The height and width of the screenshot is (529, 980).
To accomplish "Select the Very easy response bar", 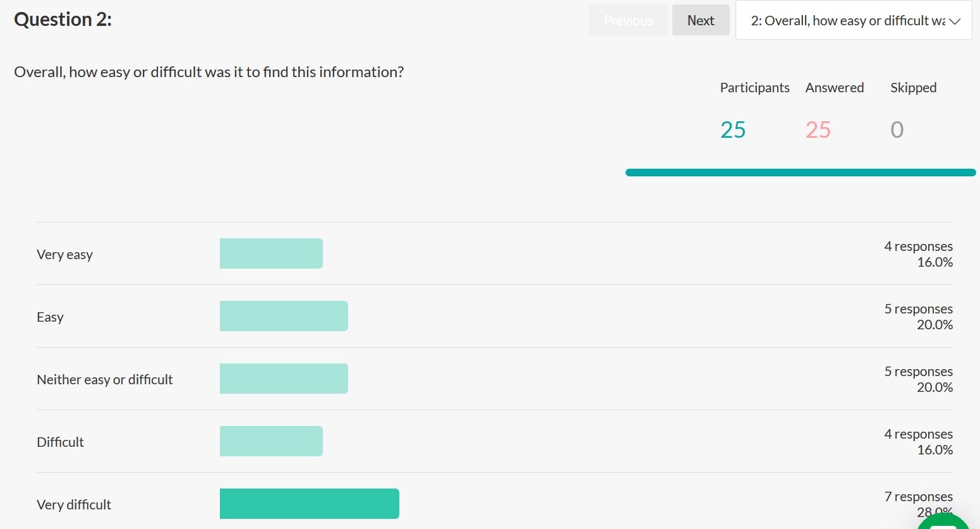I will pyautogui.click(x=271, y=253).
